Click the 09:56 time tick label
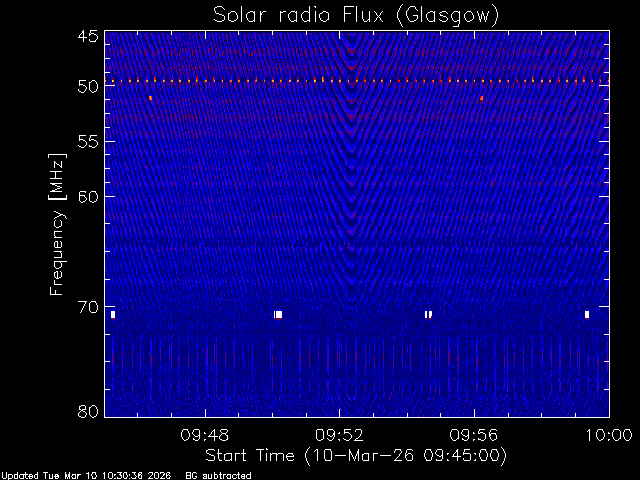The height and width of the screenshot is (480, 640). (473, 435)
